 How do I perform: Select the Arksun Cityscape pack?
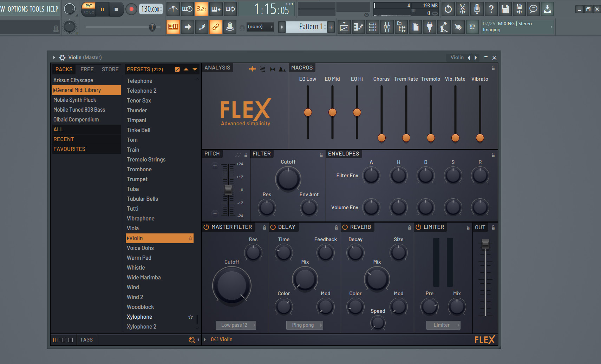click(86, 80)
